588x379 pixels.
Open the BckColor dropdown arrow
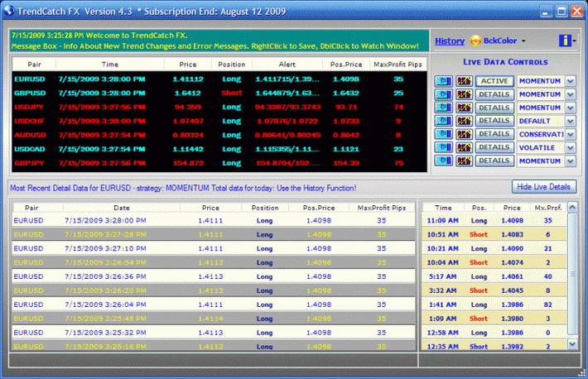pos(523,41)
